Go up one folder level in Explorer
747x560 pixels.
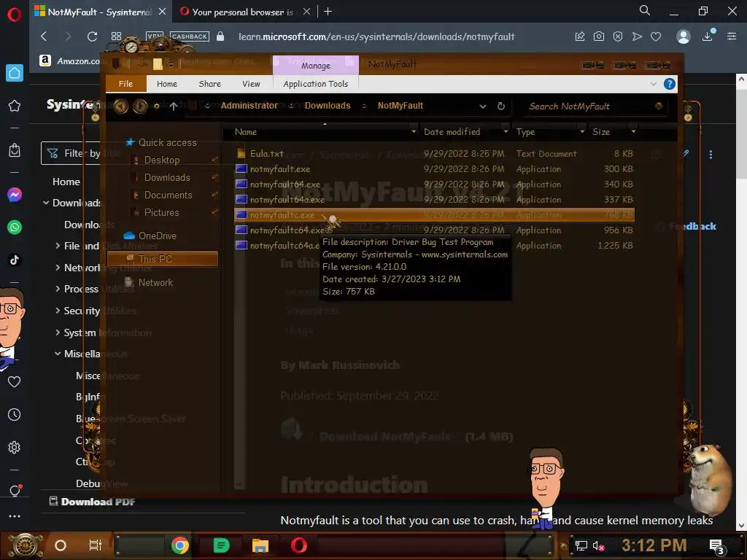pyautogui.click(x=174, y=106)
